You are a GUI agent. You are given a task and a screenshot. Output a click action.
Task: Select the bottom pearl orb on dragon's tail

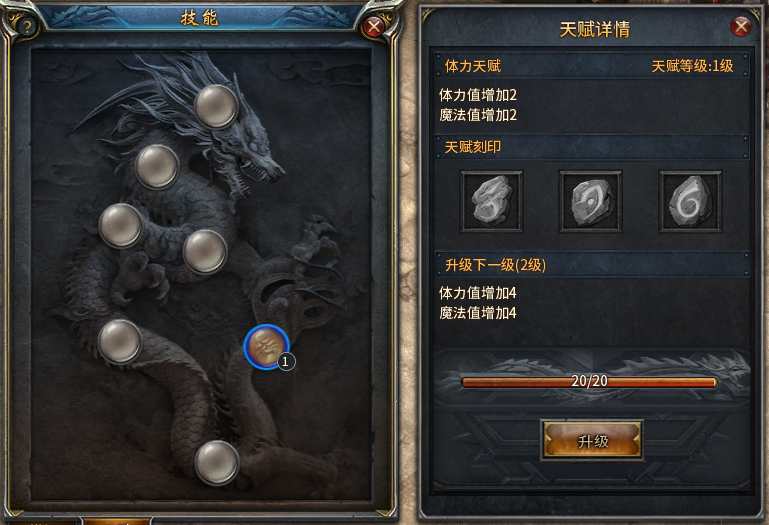(x=217, y=462)
